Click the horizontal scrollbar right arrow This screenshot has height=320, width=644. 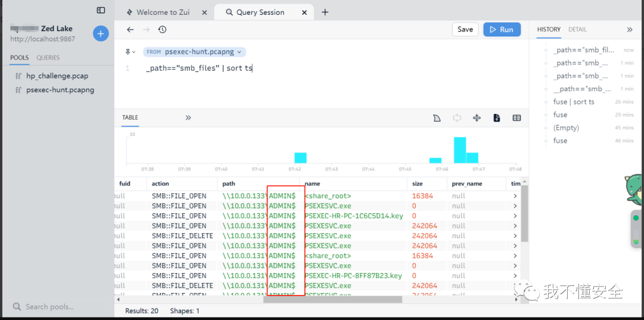(x=517, y=300)
